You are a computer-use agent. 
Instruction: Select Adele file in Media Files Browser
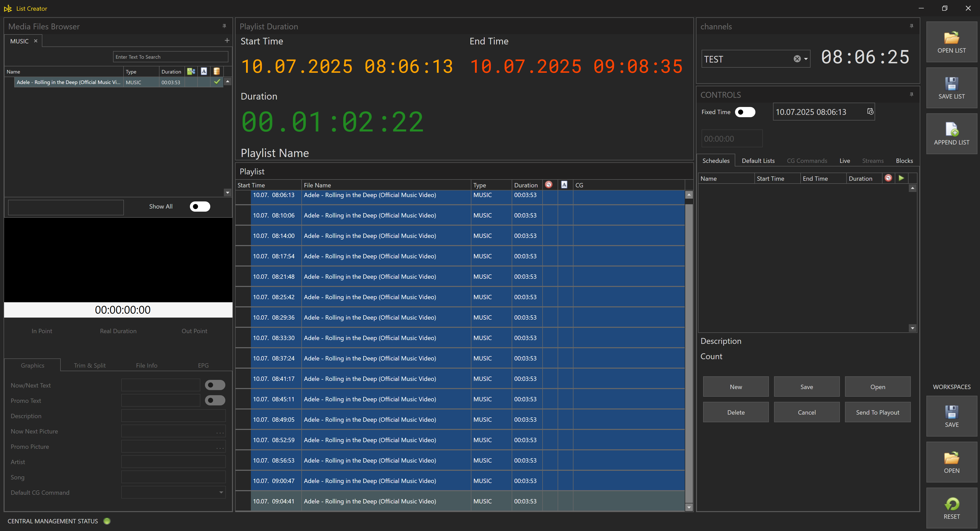[119, 82]
